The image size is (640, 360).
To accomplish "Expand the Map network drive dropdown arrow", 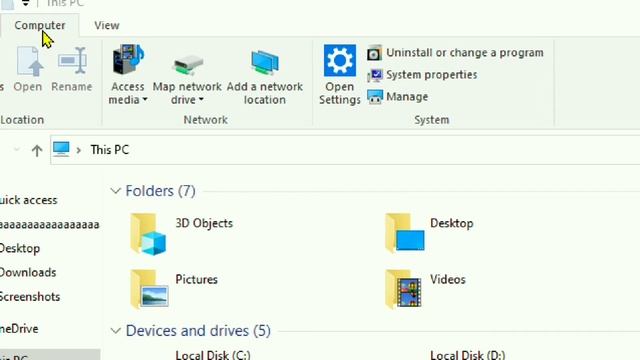I will point(201,100).
